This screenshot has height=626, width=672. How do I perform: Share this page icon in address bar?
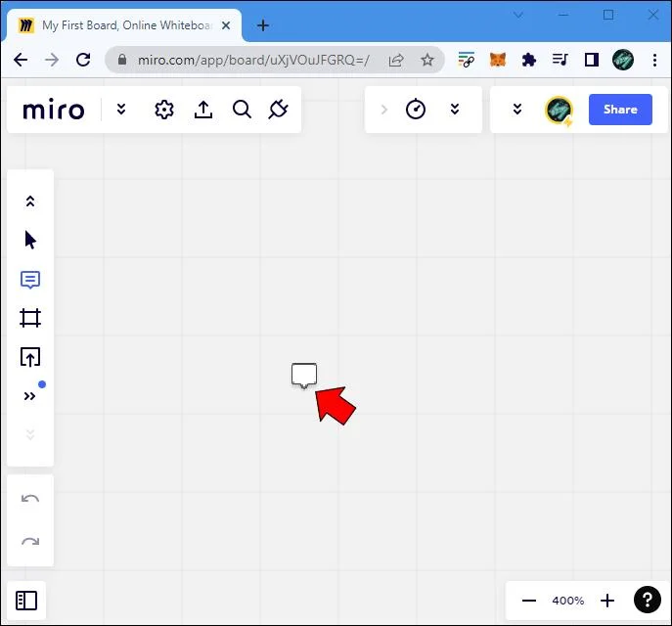coord(396,60)
